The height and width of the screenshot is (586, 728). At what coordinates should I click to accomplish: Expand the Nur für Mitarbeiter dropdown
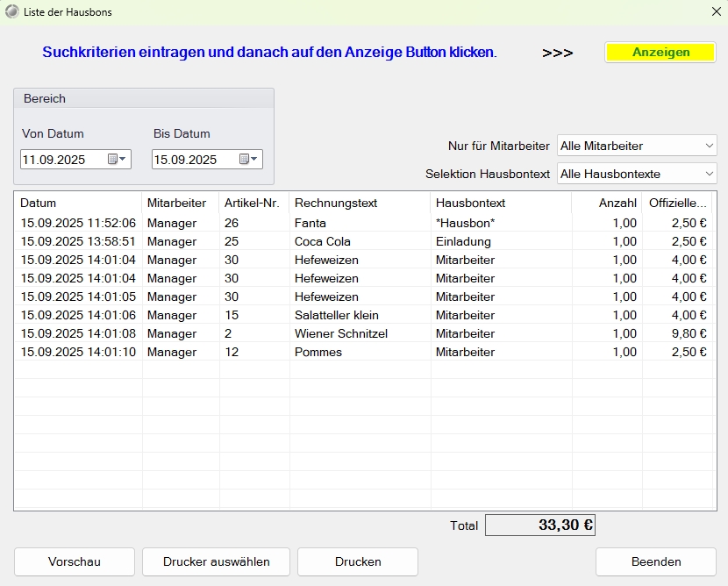709,146
